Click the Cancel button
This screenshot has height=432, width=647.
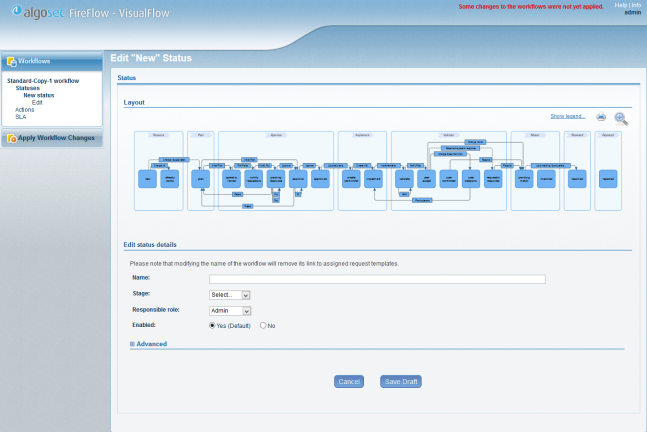click(349, 381)
